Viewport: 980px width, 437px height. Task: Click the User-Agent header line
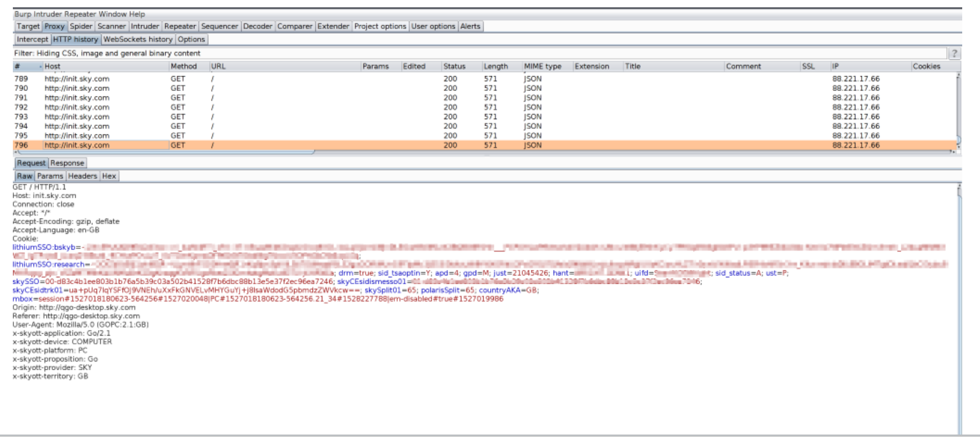coord(81,325)
